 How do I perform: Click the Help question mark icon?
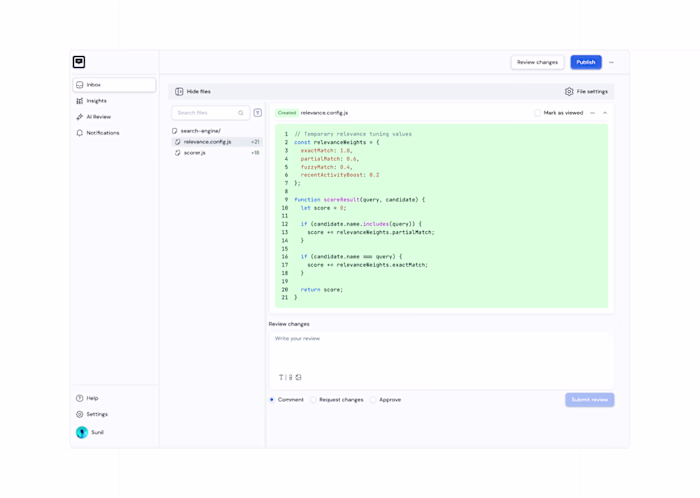click(x=79, y=398)
